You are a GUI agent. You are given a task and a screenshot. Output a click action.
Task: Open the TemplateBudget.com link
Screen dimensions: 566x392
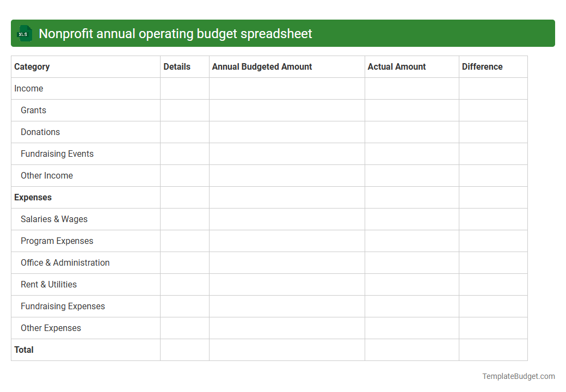point(518,376)
